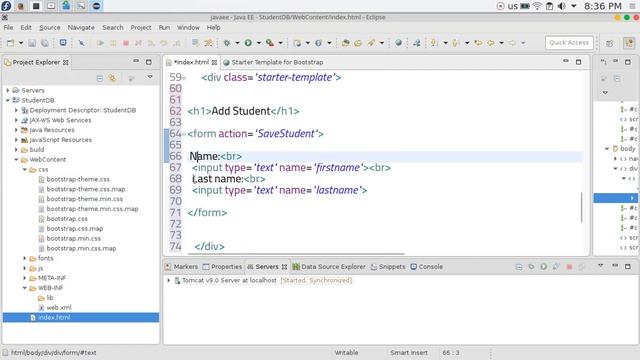Viewport: 640px width, 360px height.
Task: Close the index.html editor tab
Action: coord(214,62)
